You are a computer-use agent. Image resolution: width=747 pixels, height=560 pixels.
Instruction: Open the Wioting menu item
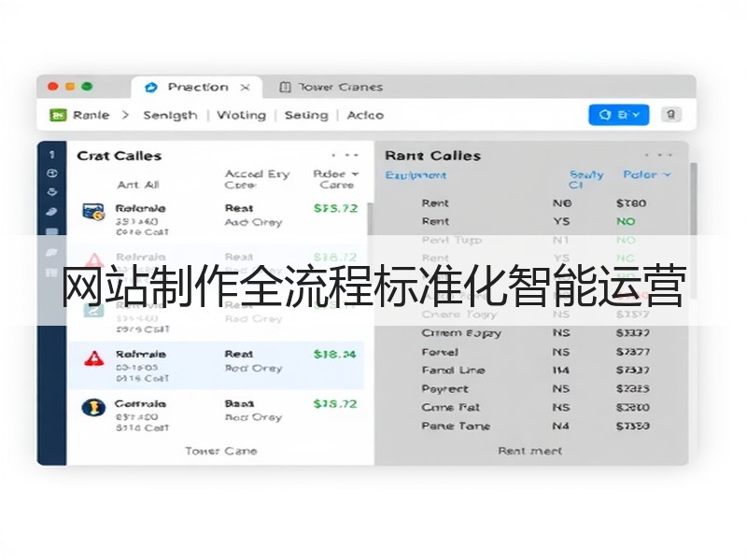[241, 115]
